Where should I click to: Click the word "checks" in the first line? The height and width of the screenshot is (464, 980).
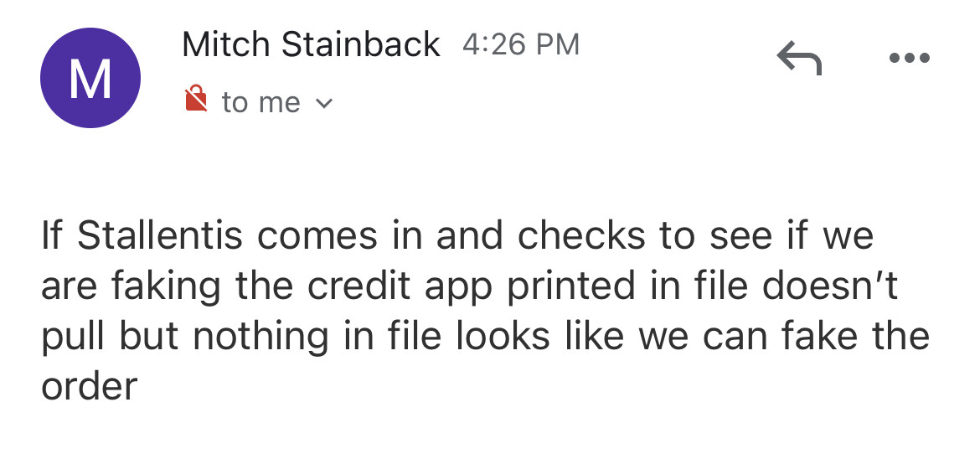pyautogui.click(x=580, y=236)
